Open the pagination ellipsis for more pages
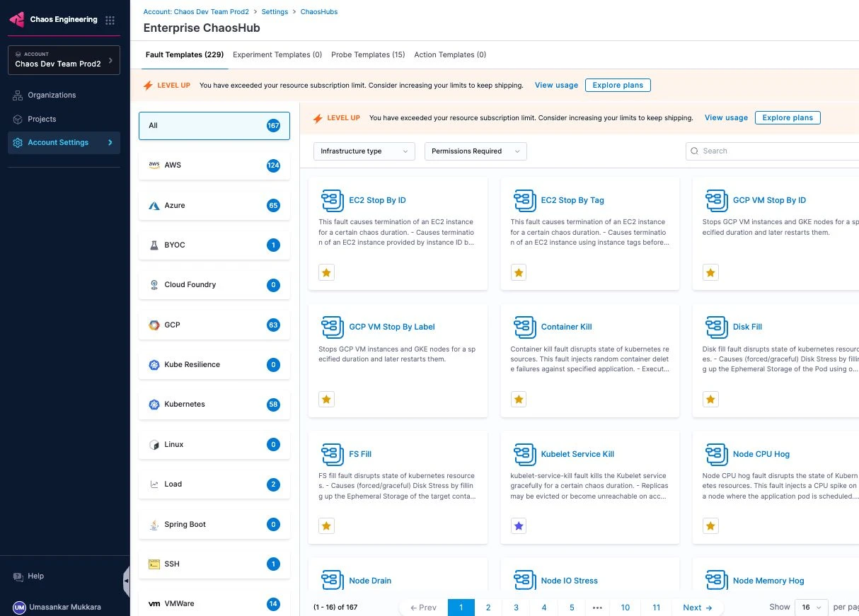The image size is (859, 616). pyautogui.click(x=598, y=607)
